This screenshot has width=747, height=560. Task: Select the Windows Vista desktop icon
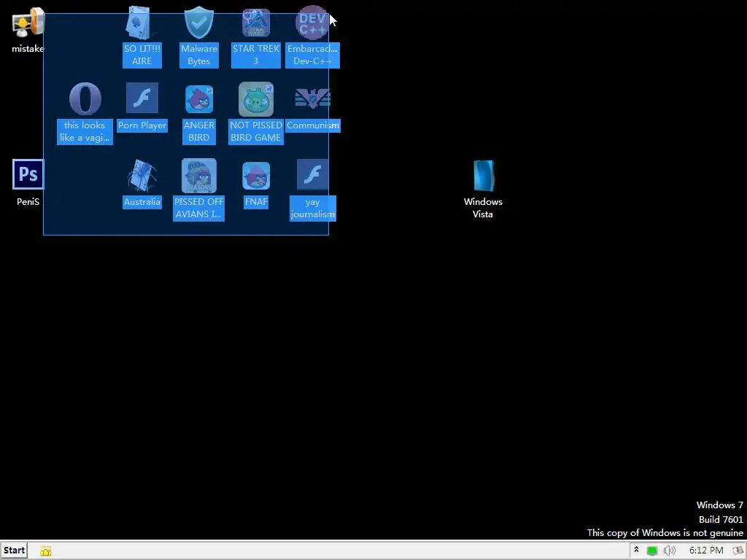pyautogui.click(x=483, y=176)
